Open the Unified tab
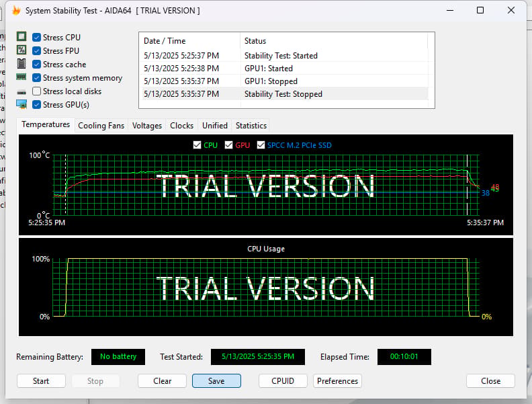 pyautogui.click(x=215, y=126)
